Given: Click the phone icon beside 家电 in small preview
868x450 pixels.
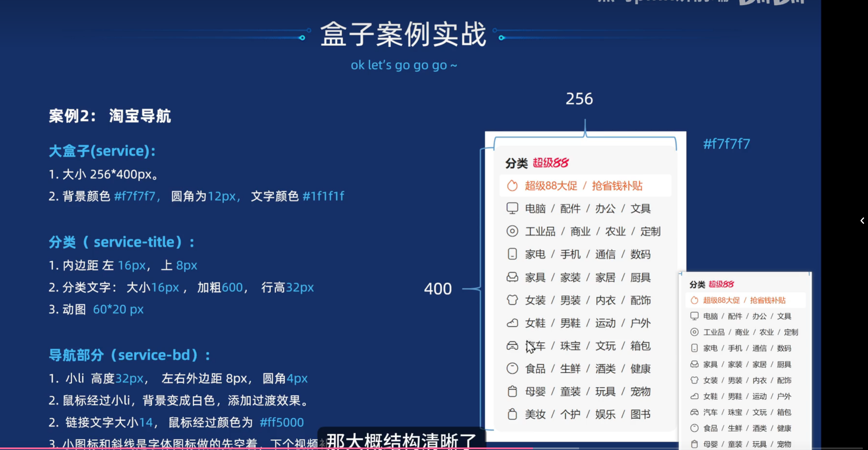Looking at the screenshot, I should tap(694, 348).
